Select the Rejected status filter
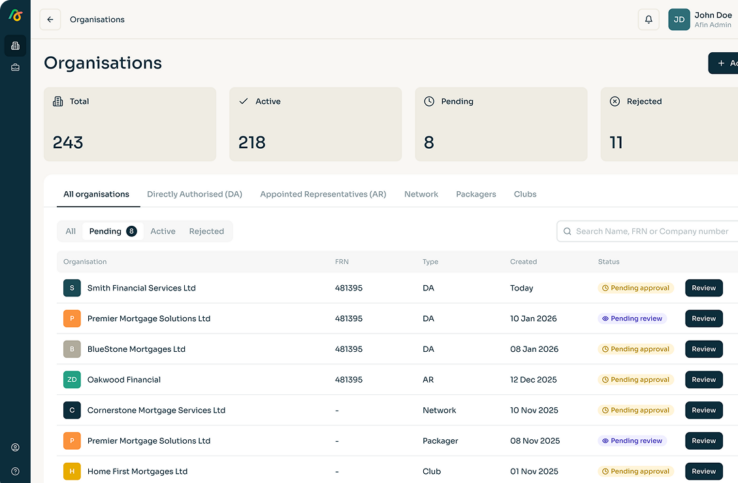 click(207, 231)
